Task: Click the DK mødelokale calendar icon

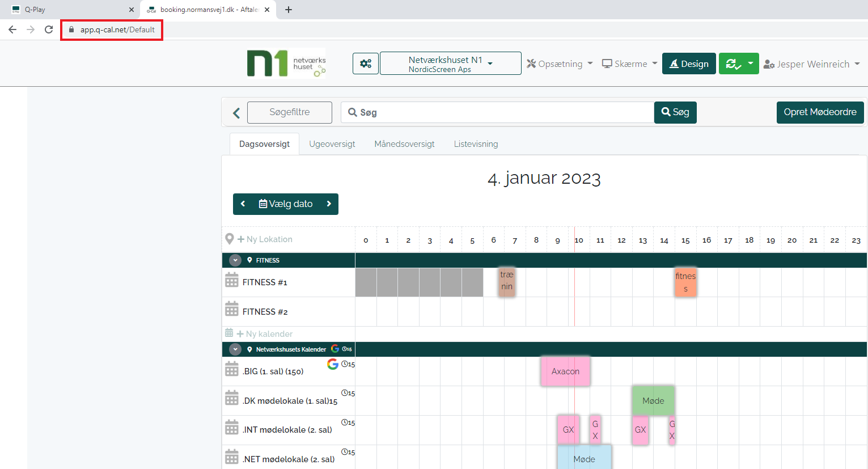Action: coord(232,398)
